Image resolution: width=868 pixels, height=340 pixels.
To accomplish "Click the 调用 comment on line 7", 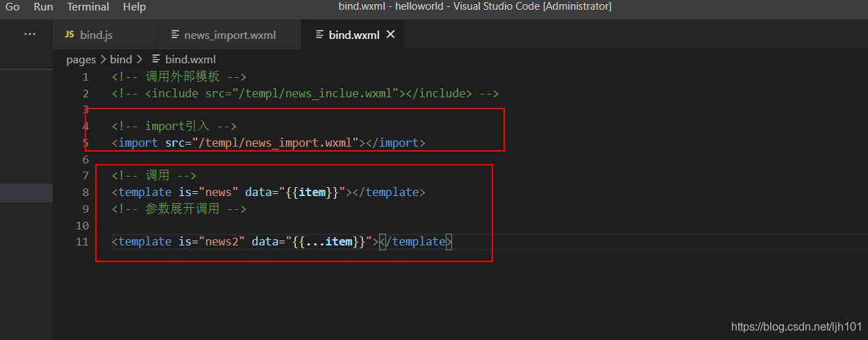I will tap(154, 176).
